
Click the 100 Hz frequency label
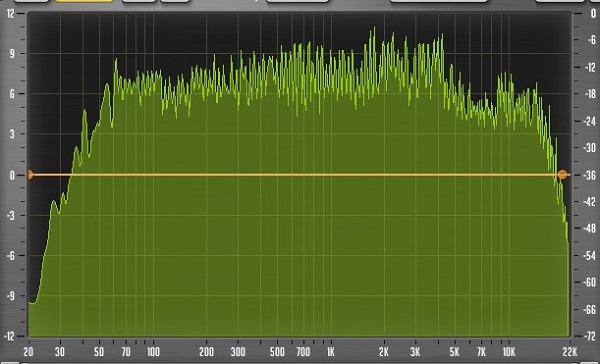[x=153, y=352]
